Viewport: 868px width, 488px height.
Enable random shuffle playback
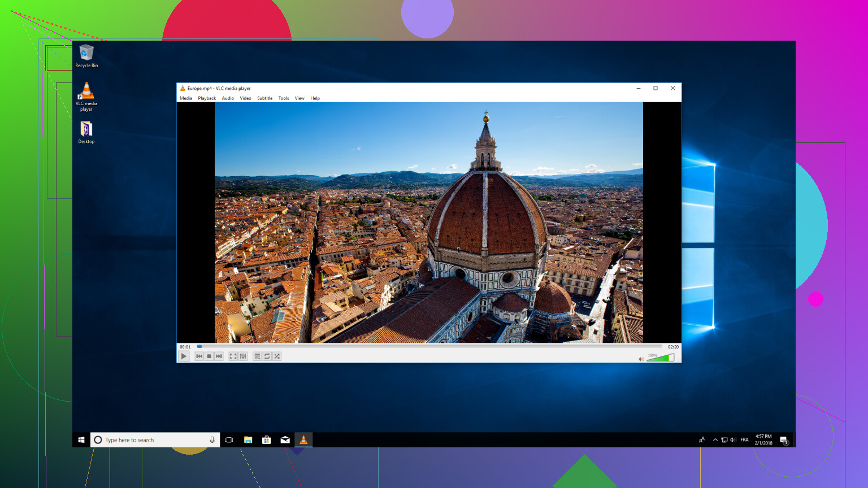277,356
